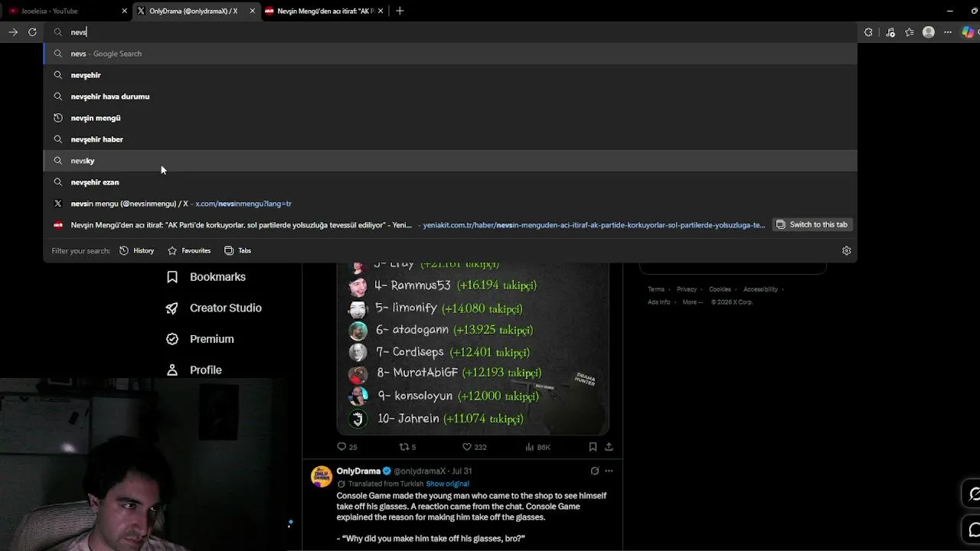Click the Bookmarks sidebar icon
The width and height of the screenshot is (980, 551).
coord(172,277)
